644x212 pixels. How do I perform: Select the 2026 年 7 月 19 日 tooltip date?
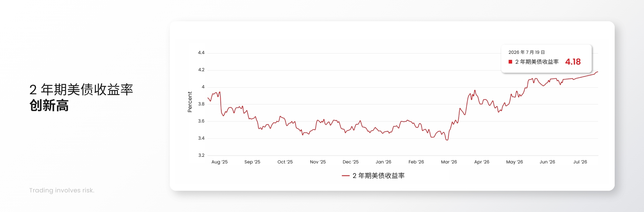click(x=527, y=52)
